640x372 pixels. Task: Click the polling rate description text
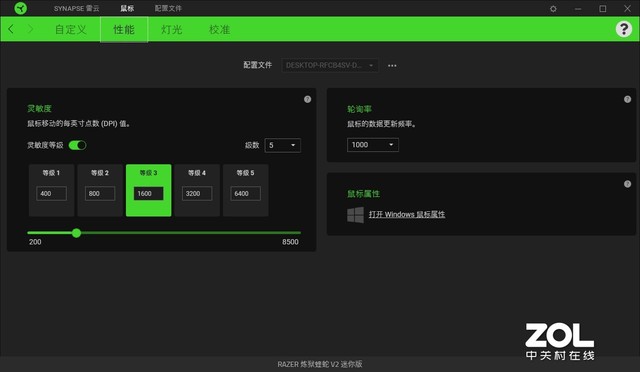pyautogui.click(x=382, y=124)
